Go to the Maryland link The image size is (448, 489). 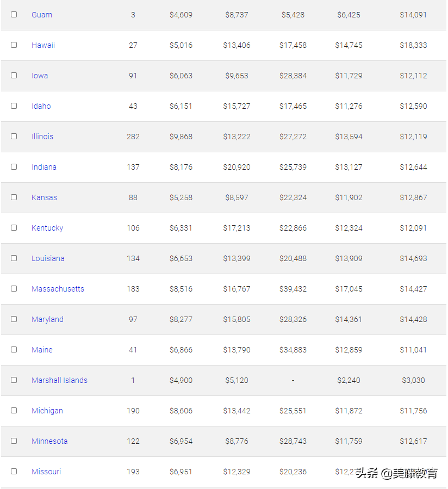coord(47,319)
